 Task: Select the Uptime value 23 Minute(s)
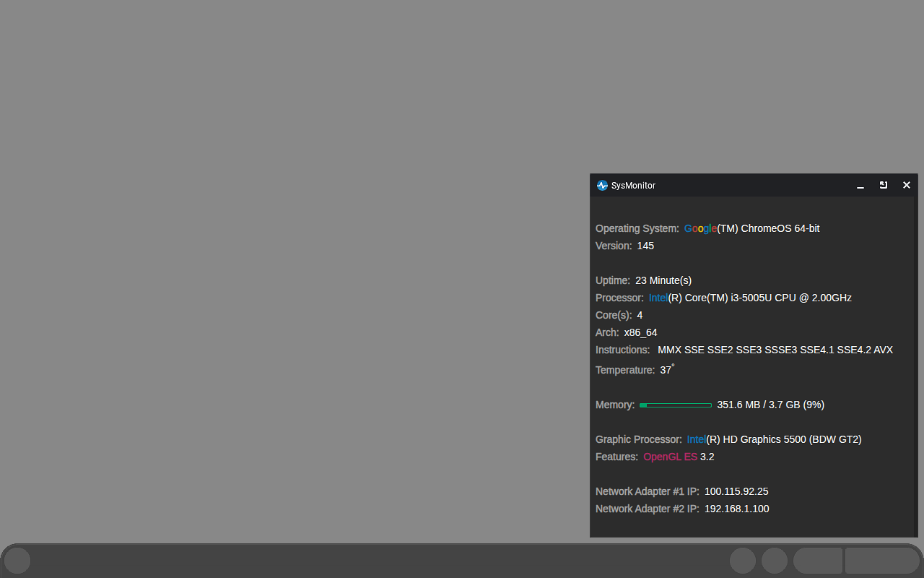tap(663, 280)
